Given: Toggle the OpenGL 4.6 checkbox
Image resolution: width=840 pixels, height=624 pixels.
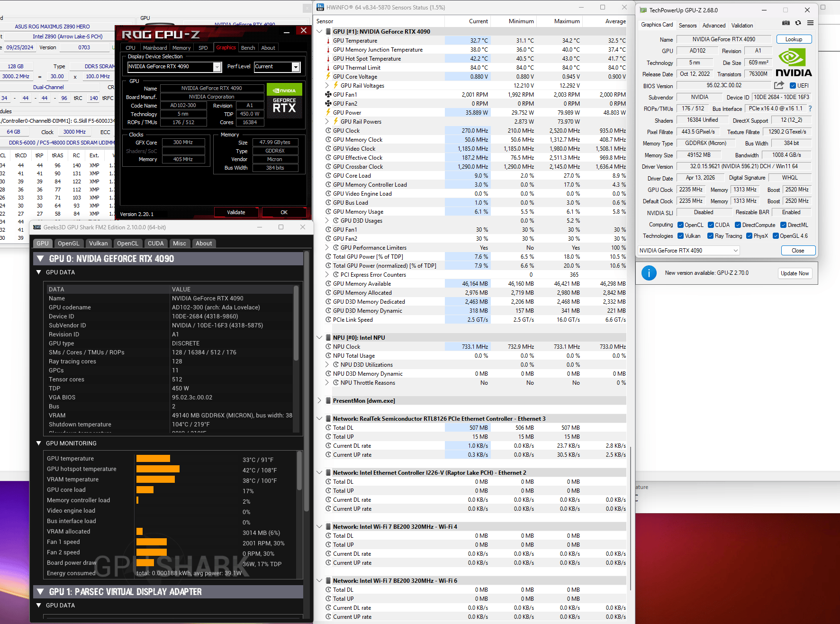Looking at the screenshot, I should pos(776,236).
